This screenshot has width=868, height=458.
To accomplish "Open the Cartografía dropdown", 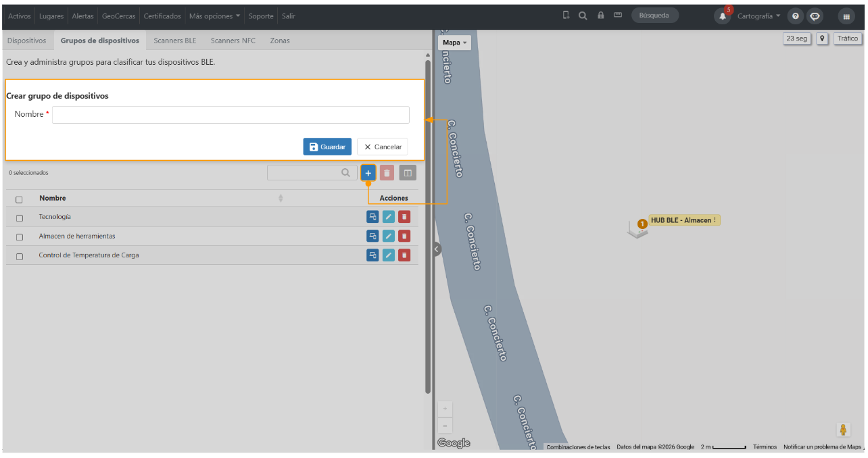I will coord(758,16).
